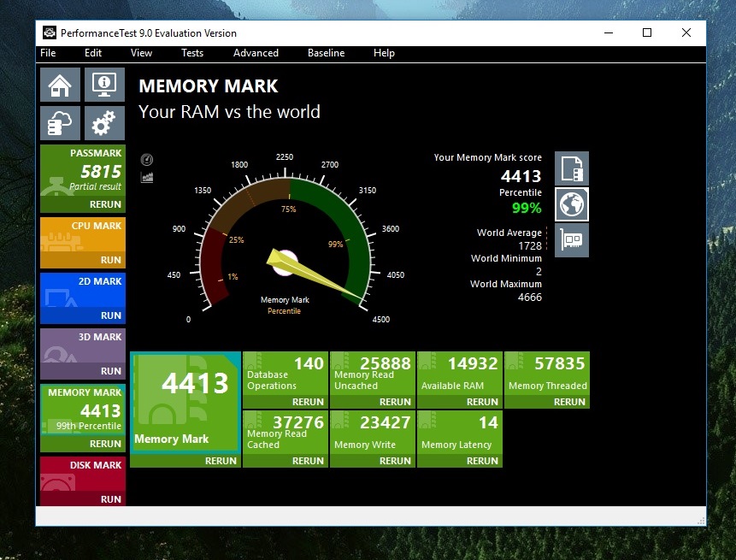Click the MEMORY MARK page heading
This screenshot has height=560, width=736.
pyautogui.click(x=209, y=86)
